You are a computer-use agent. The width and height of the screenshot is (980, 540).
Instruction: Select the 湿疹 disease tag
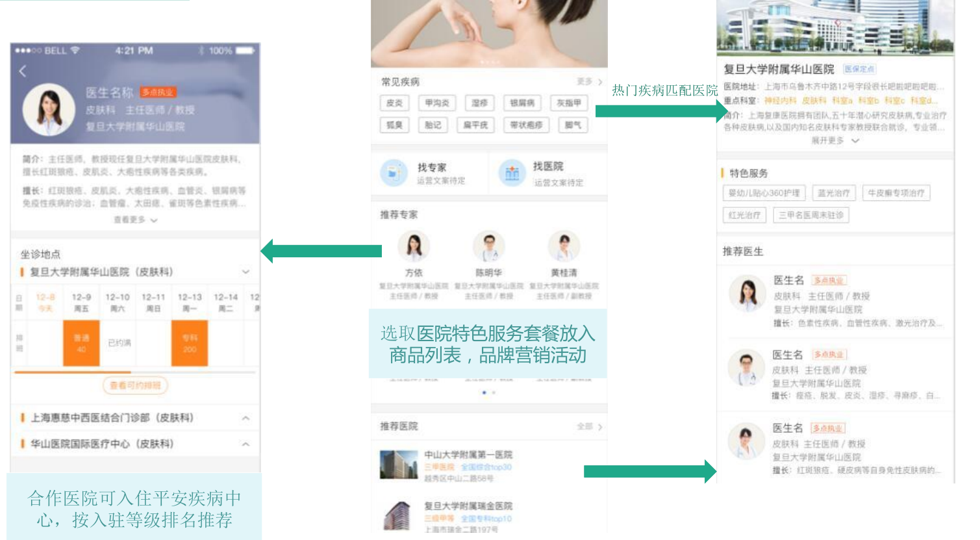tap(480, 103)
